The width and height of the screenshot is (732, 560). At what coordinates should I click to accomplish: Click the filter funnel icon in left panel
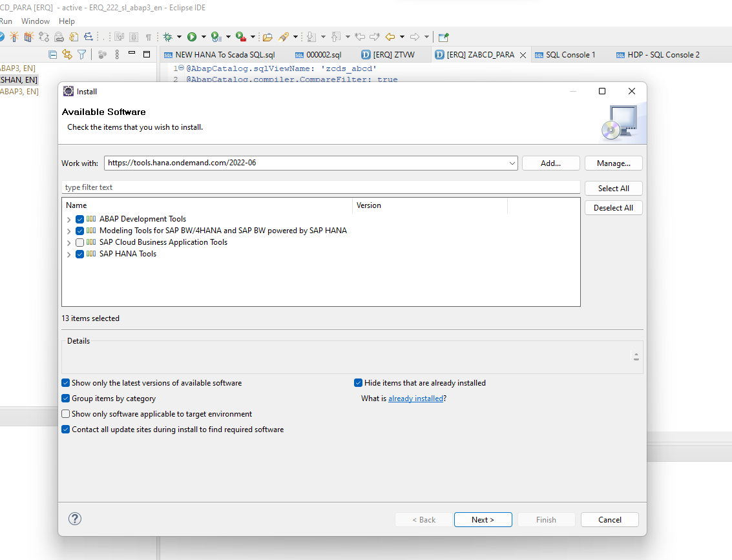point(82,55)
